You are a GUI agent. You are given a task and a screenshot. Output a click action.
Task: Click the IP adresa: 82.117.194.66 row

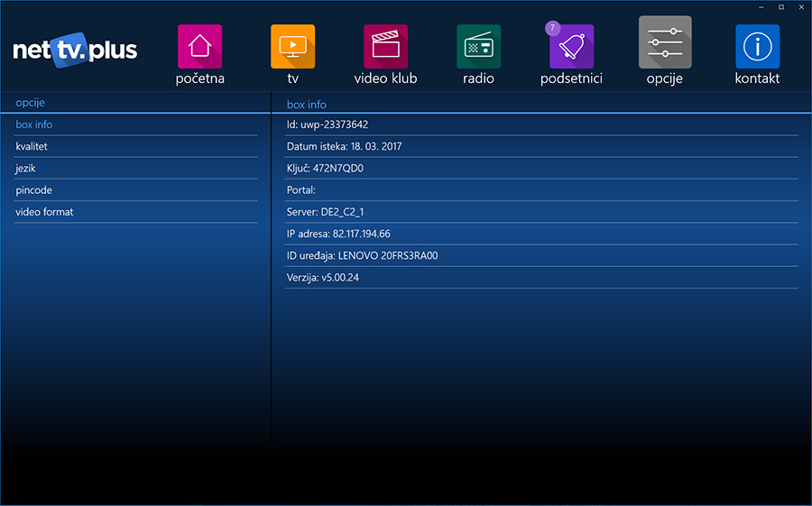[541, 234]
